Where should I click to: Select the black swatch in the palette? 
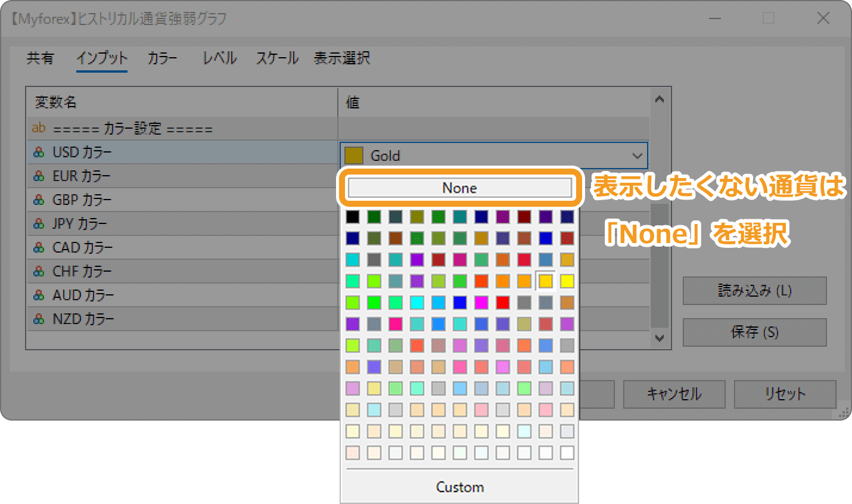pos(352,216)
